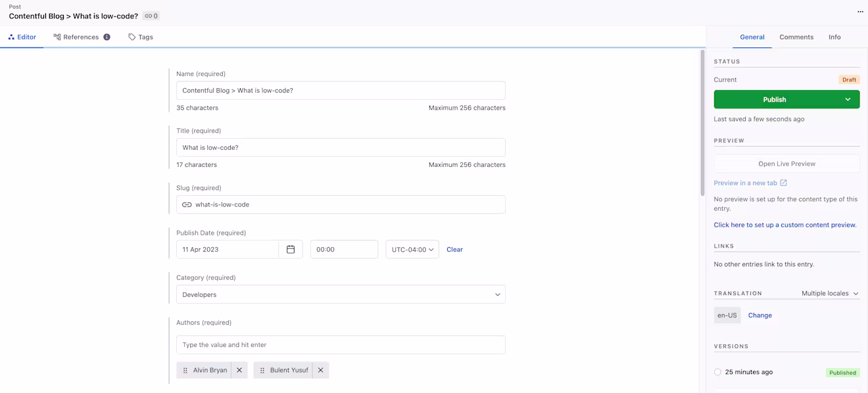Viewport: 868px width, 393px height.
Task: Open the Info sidebar tab
Action: 834,37
